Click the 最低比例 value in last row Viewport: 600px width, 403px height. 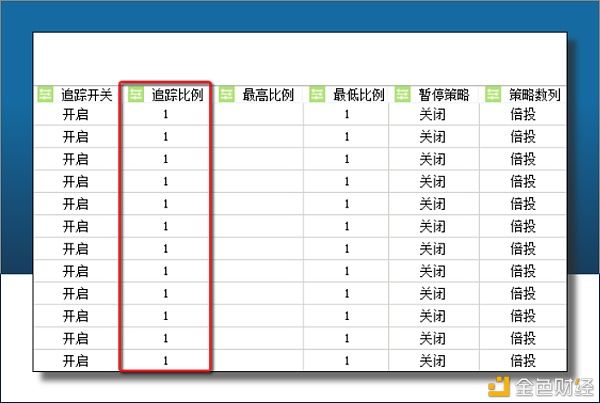pos(346,360)
